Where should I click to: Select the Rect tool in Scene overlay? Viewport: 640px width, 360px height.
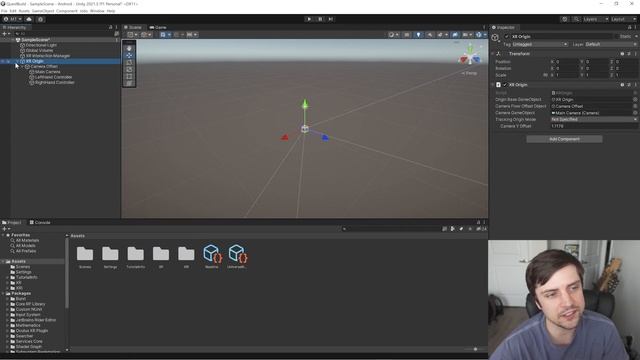click(x=129, y=76)
